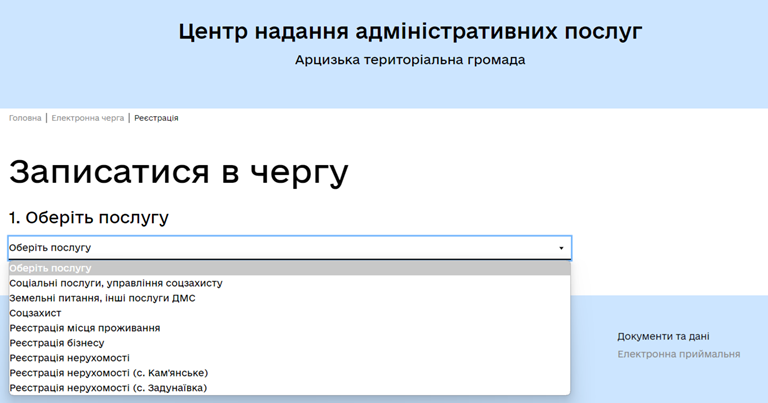Go to 'Електронна черга' breadcrumb
Screen dimensions: 768x403
pos(88,118)
